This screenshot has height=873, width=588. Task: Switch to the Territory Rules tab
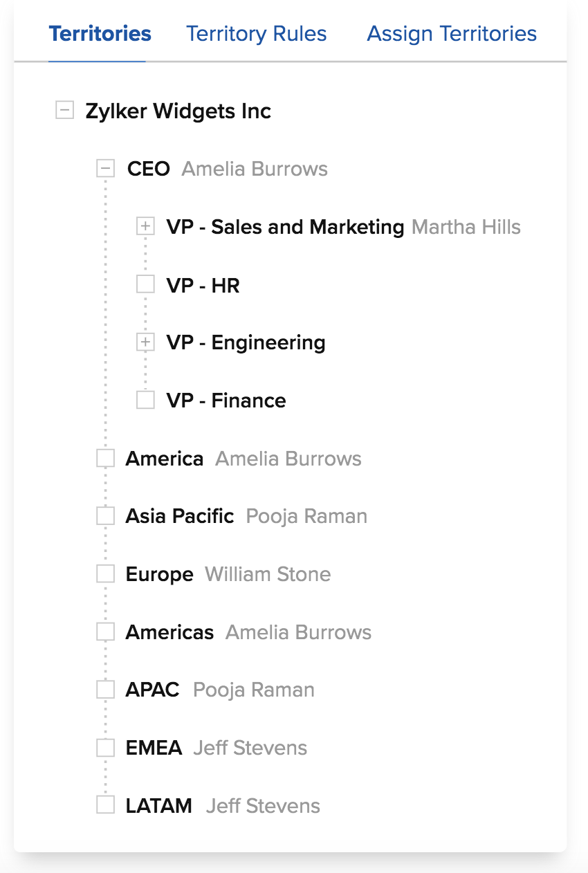(x=257, y=34)
